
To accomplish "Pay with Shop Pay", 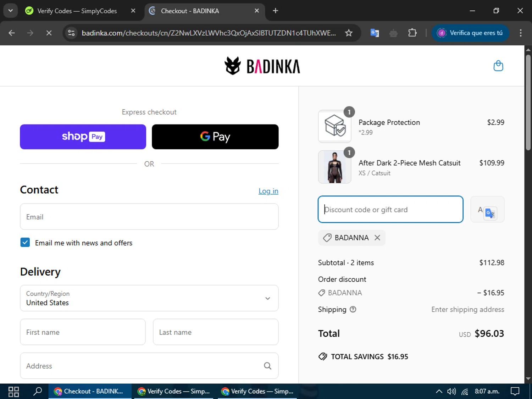I will (83, 137).
